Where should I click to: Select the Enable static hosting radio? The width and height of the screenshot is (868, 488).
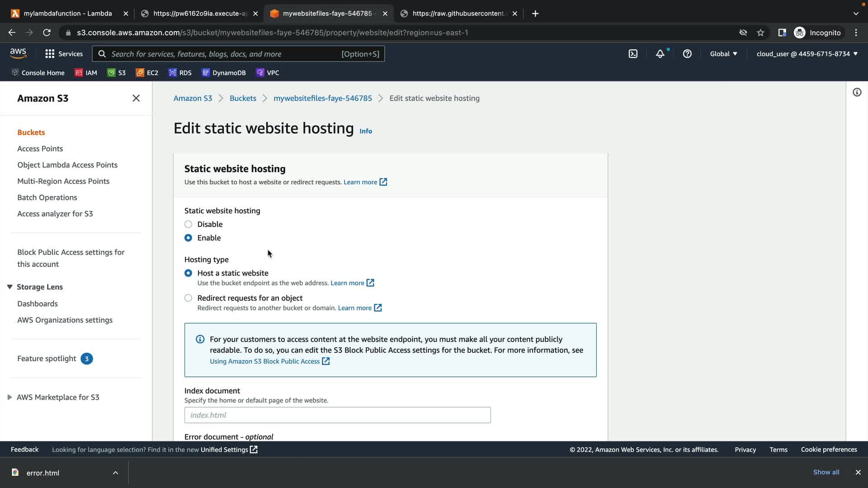click(188, 238)
